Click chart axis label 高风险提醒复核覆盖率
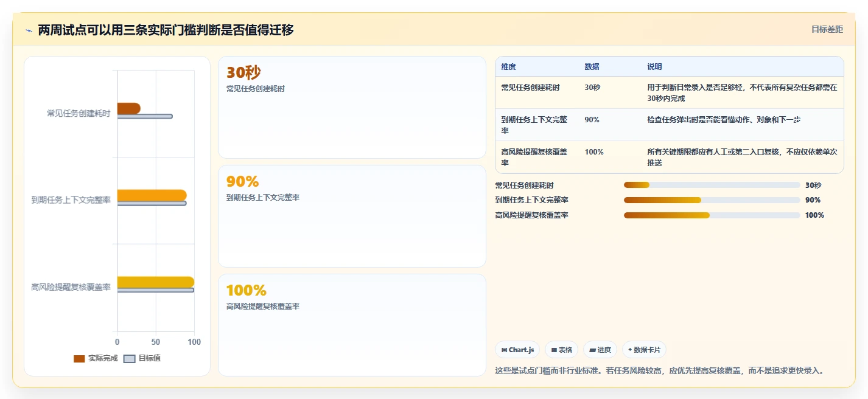 tap(71, 287)
